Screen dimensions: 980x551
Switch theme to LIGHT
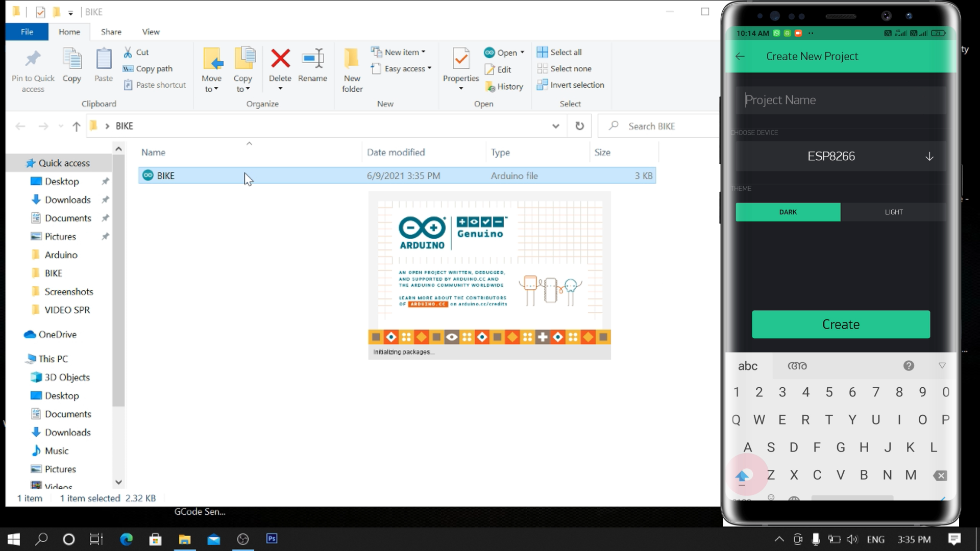coord(894,212)
